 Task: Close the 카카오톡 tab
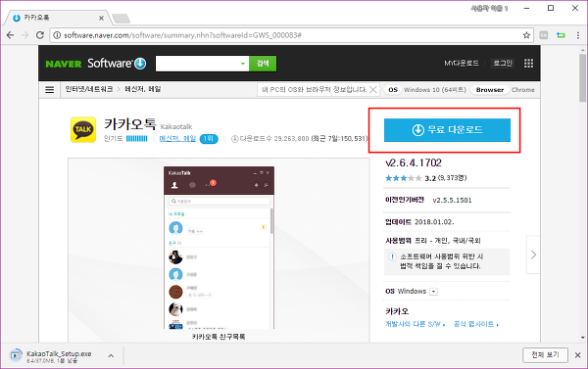101,18
